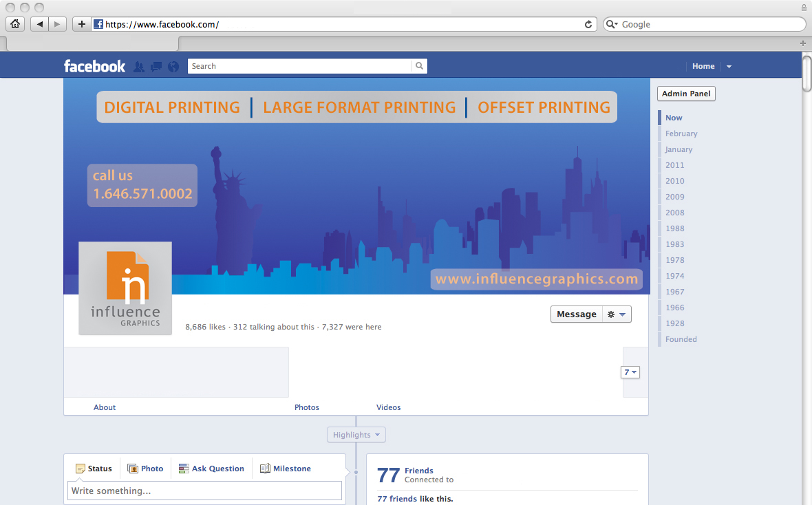Open the friend requests icon

coord(139,66)
